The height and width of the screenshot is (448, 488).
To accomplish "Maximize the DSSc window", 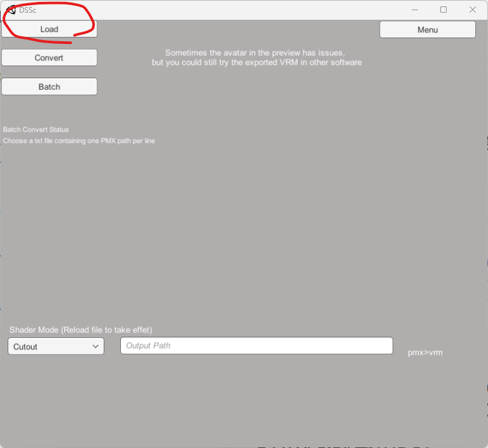I will [x=443, y=10].
